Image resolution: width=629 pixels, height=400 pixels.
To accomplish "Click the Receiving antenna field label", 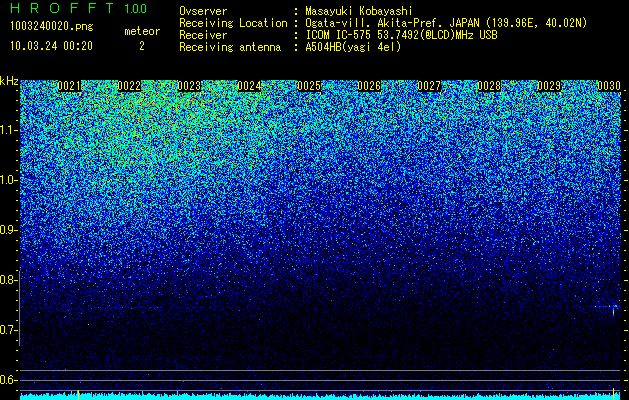I will 230,47.
